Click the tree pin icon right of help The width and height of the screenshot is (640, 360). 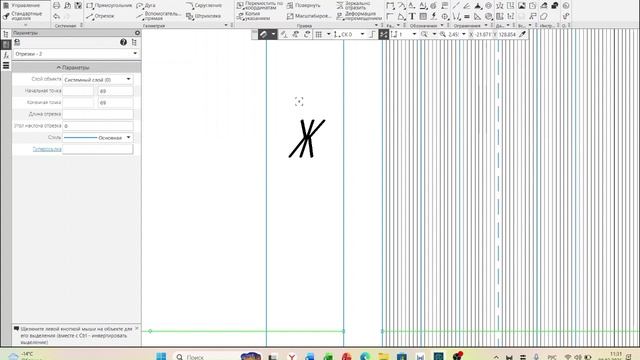pos(134,42)
